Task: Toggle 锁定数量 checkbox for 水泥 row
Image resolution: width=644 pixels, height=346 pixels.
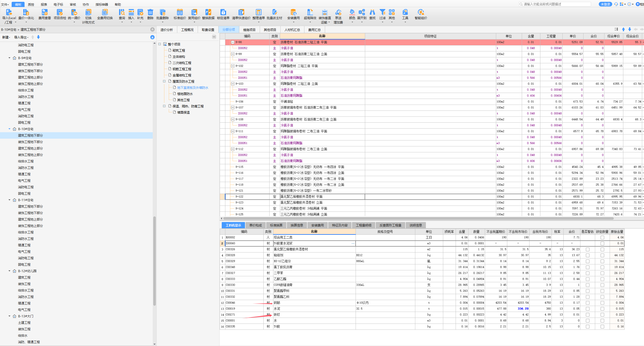Action: coord(602,309)
